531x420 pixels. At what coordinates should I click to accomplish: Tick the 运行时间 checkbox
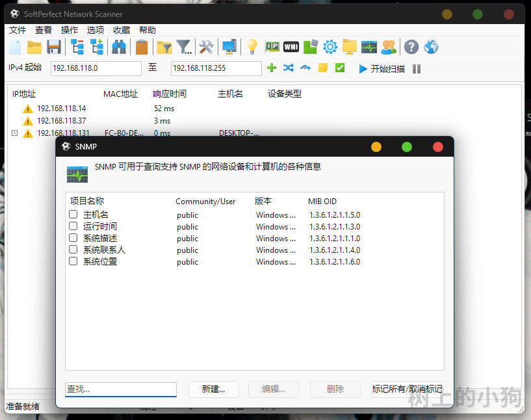click(x=73, y=226)
